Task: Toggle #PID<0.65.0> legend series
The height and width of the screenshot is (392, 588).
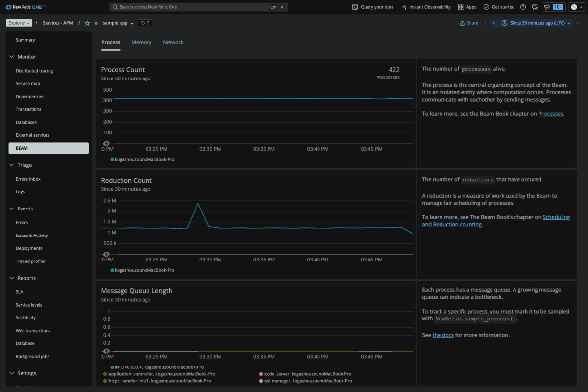Action: tap(157, 367)
